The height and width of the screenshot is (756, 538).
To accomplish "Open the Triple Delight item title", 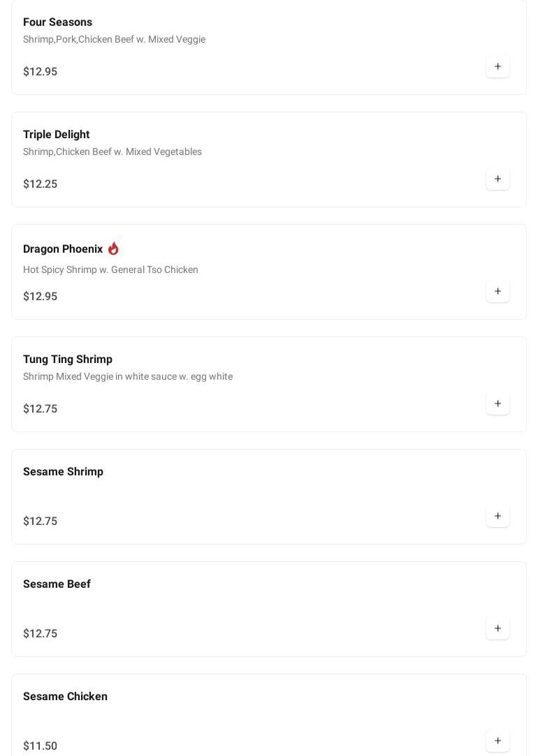I will [56, 135].
